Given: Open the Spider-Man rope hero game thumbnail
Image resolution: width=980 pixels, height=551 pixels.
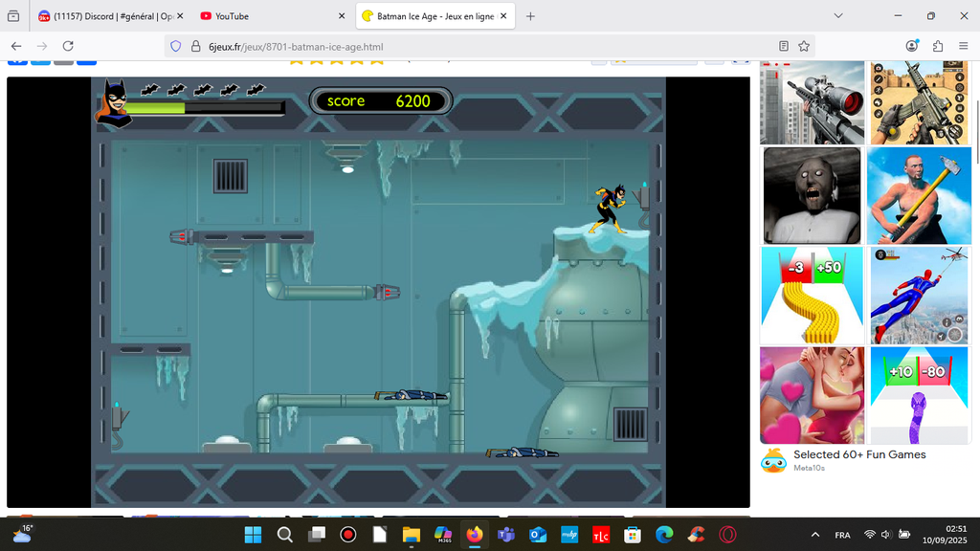Looking at the screenshot, I should tap(919, 296).
